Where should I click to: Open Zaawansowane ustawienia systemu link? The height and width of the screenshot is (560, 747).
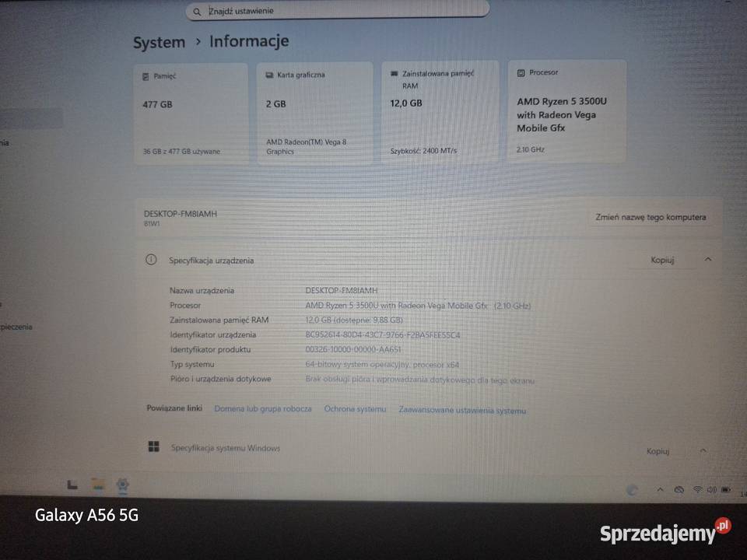(x=464, y=409)
